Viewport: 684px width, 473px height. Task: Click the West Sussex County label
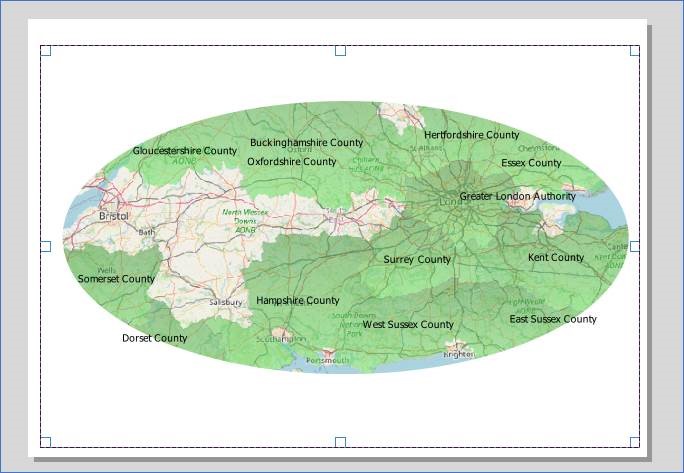pos(408,324)
